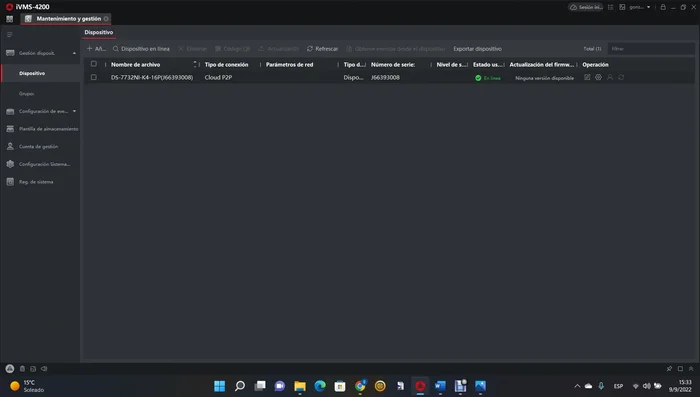Image resolution: width=700 pixels, height=397 pixels.
Task: Open Dispositivo en línea search
Action: (141, 49)
